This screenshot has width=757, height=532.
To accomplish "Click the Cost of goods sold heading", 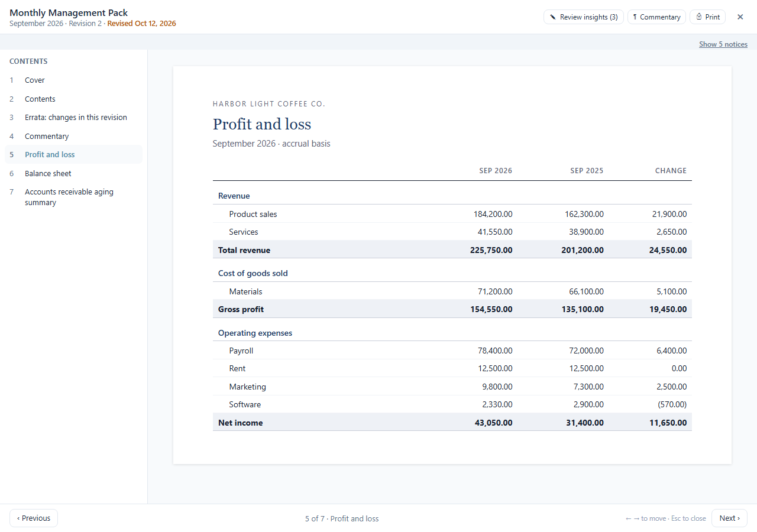I will point(253,273).
